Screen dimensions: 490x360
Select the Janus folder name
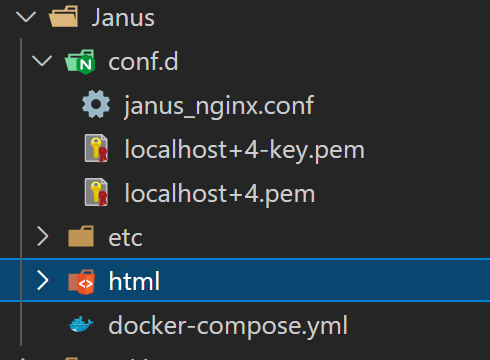123,17
